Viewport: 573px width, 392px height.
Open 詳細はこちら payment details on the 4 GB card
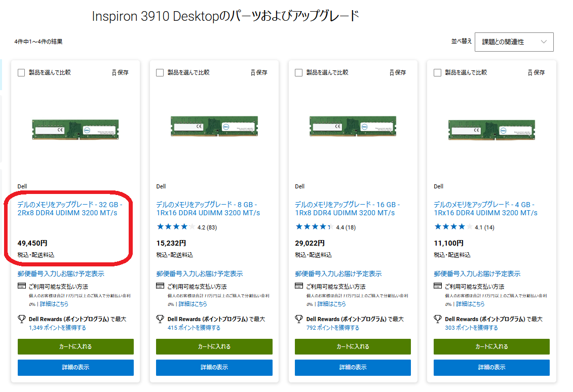[x=470, y=304]
